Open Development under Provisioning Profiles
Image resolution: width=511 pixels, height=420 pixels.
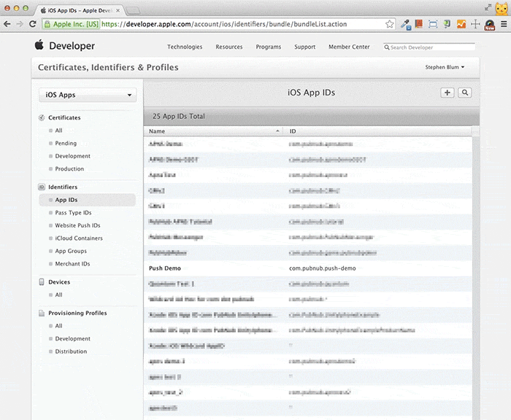[73, 338]
